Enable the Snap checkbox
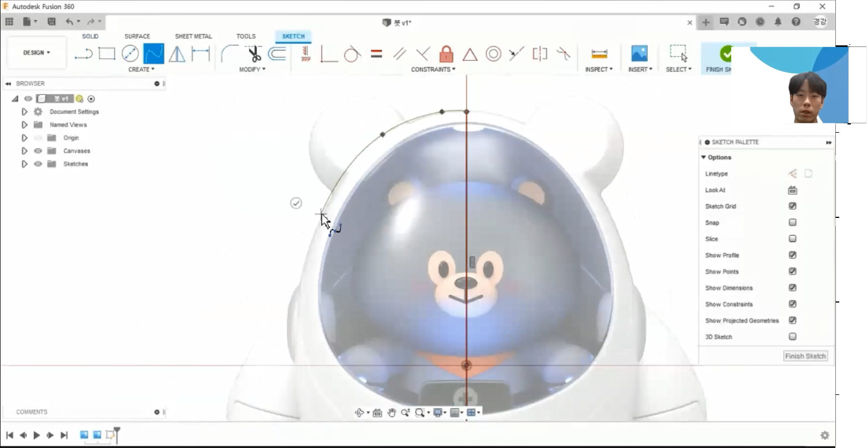Viewport: 868px width, 448px height. tap(792, 222)
